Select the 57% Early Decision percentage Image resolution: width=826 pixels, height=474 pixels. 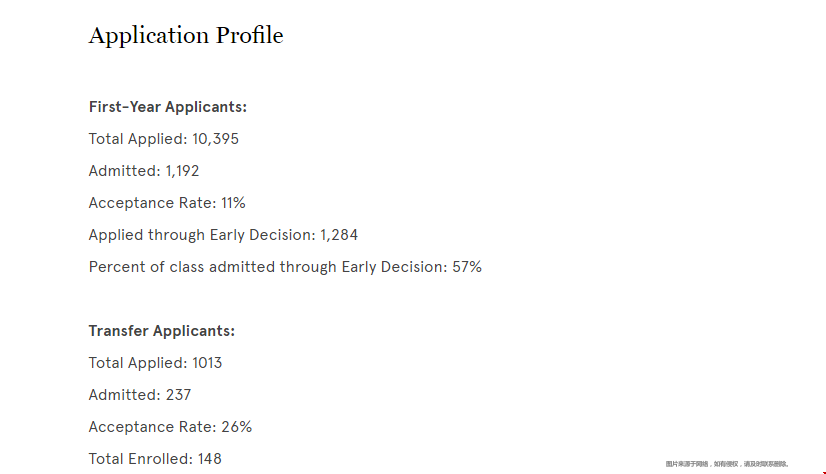click(x=467, y=267)
